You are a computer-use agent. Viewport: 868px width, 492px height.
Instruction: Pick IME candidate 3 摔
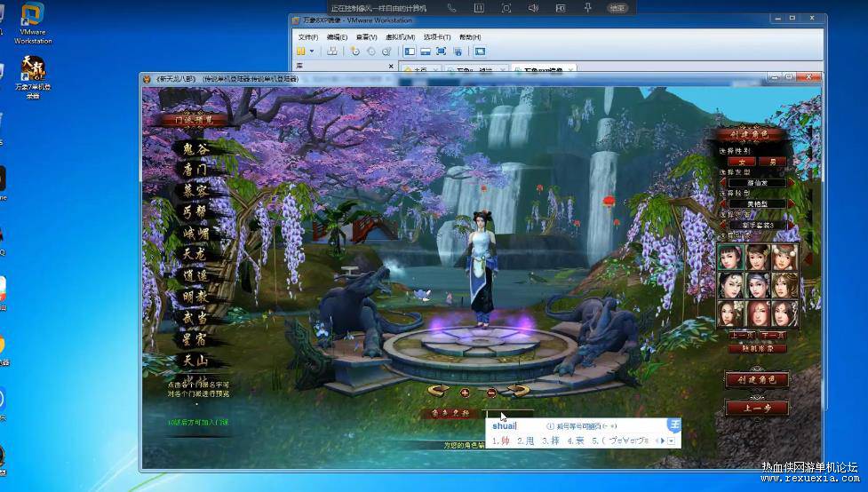click(551, 440)
